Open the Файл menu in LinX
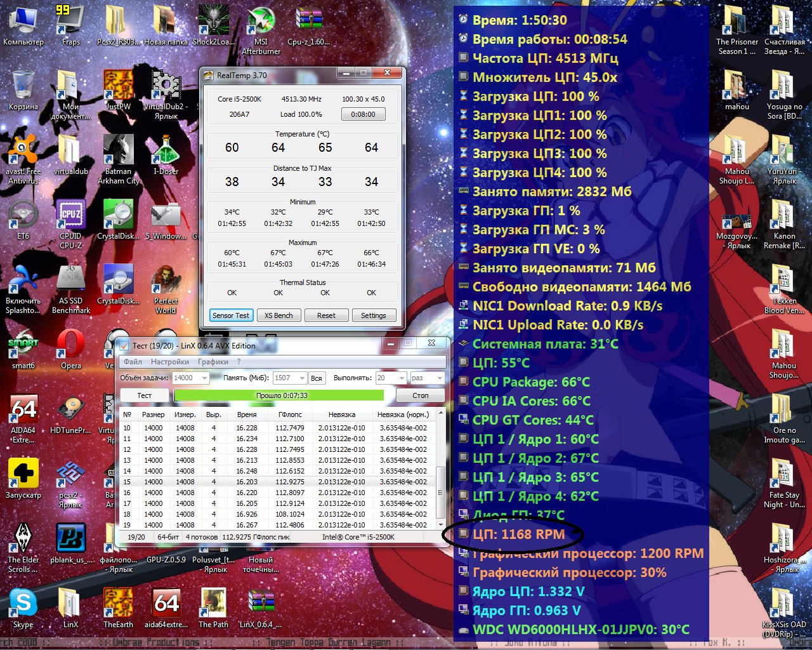Viewport: 812px width, 650px height. point(133,362)
